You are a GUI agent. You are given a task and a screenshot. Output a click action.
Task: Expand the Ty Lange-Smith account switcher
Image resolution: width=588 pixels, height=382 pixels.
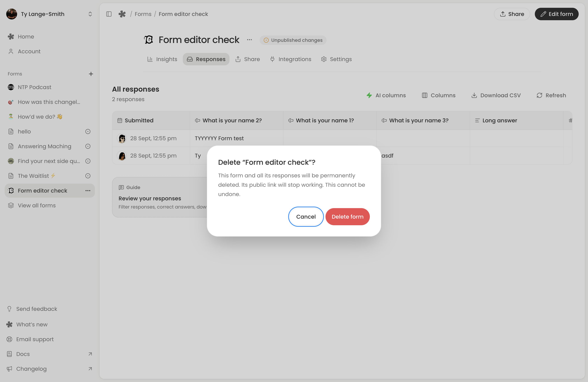coord(90,14)
